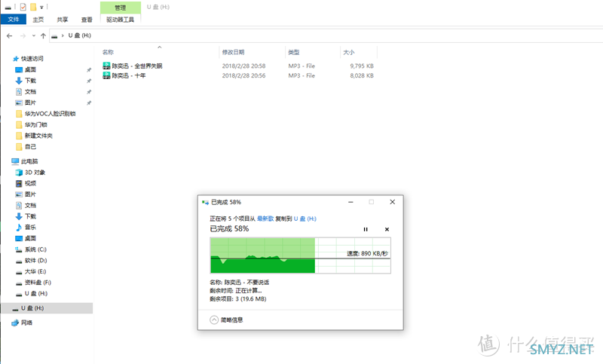Open pinned 下载 under quick access
603x364 pixels.
[30, 81]
